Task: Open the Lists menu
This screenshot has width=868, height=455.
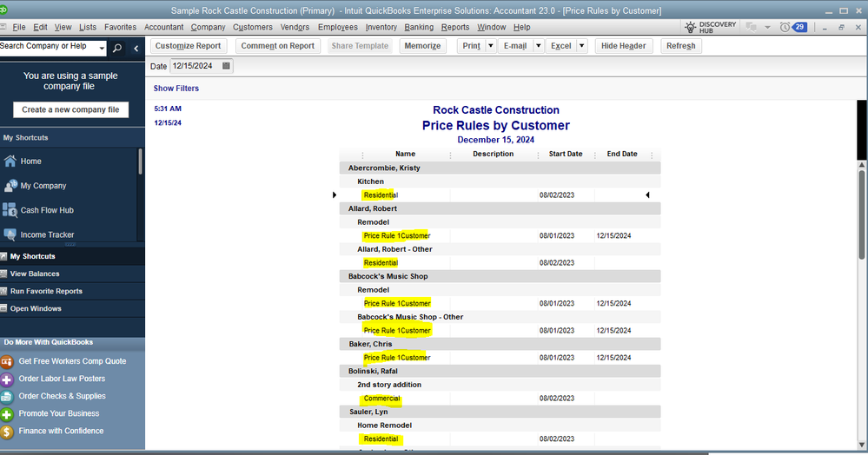Action: [88, 27]
